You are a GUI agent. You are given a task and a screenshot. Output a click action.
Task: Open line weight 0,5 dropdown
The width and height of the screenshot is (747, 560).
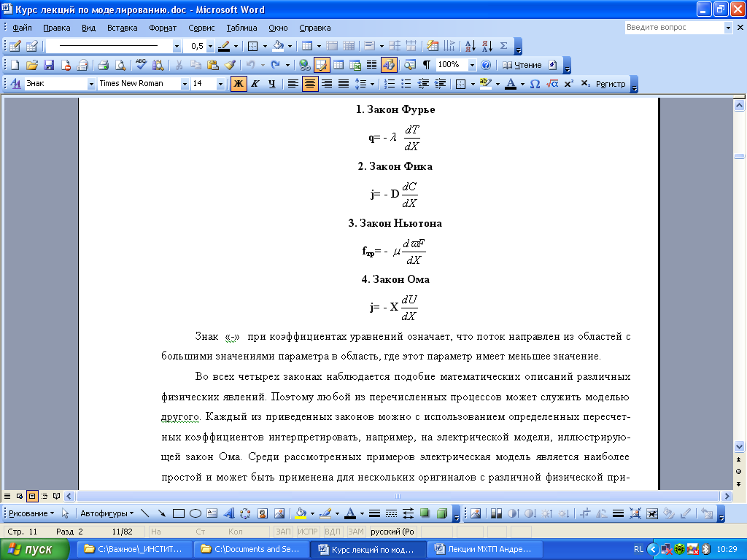tap(210, 46)
